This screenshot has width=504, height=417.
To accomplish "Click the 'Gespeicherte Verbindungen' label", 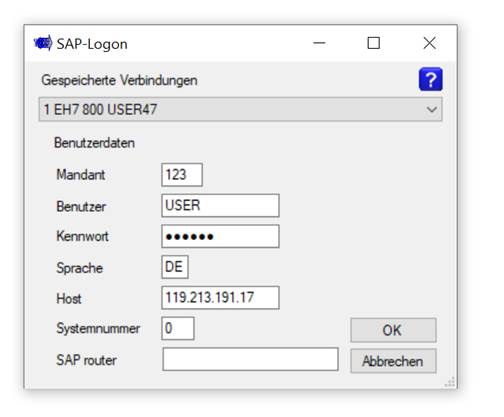I will pyautogui.click(x=119, y=80).
